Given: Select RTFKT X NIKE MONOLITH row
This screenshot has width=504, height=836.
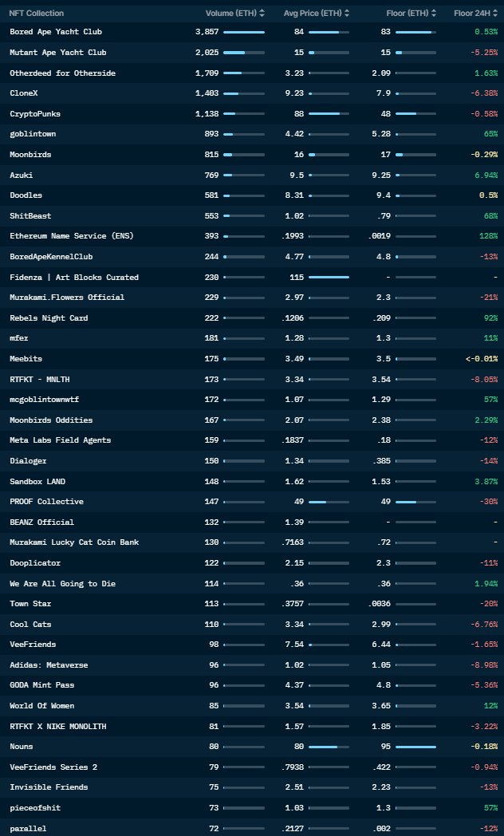Looking at the screenshot, I should (x=252, y=726).
